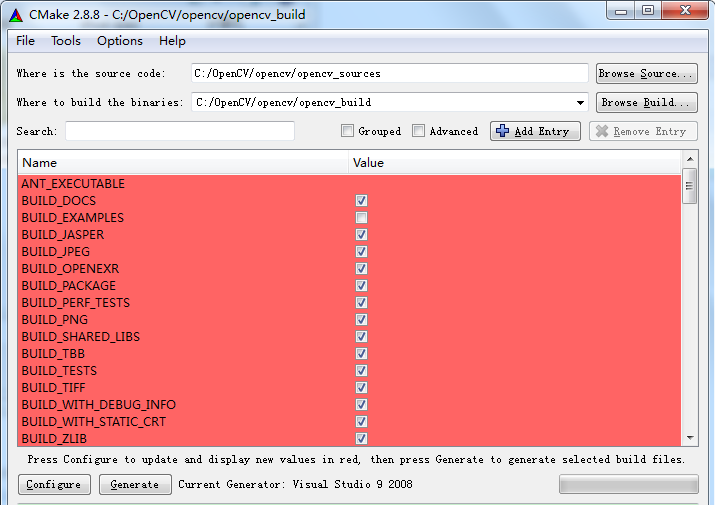Uncheck the BUILD_TESTS checkbox
Image resolution: width=715 pixels, height=505 pixels.
pyautogui.click(x=361, y=370)
